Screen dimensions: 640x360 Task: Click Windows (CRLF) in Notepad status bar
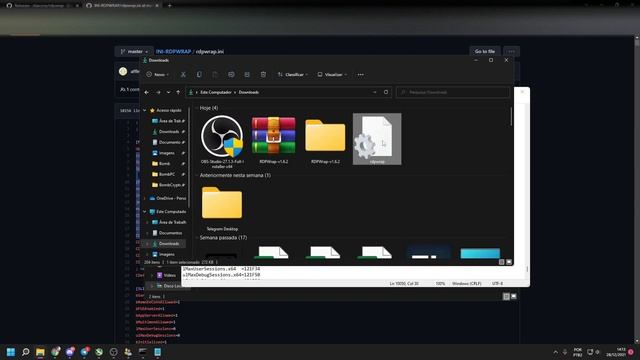(x=467, y=283)
